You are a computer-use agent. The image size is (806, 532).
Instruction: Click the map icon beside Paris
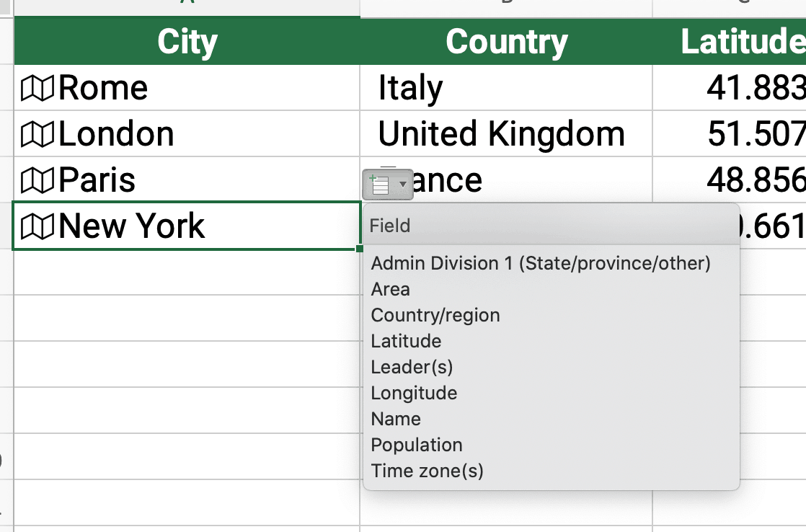pyautogui.click(x=37, y=180)
